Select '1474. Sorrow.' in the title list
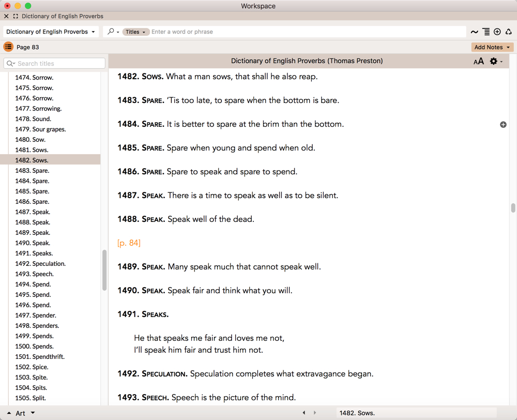Viewport: 517px width, 420px height. [x=34, y=78]
